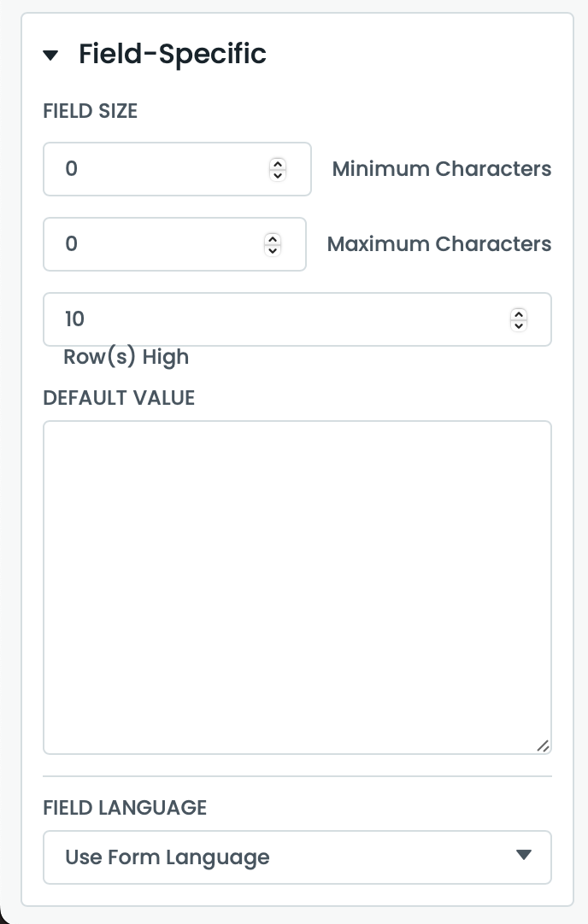Click the Row(s) High label
This screenshot has width=588, height=924.
(126, 357)
